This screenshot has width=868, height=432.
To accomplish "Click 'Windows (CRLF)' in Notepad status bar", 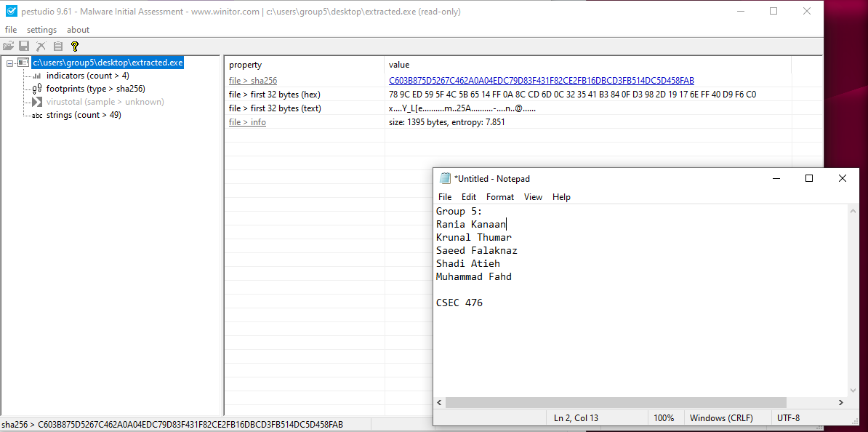I will point(720,418).
